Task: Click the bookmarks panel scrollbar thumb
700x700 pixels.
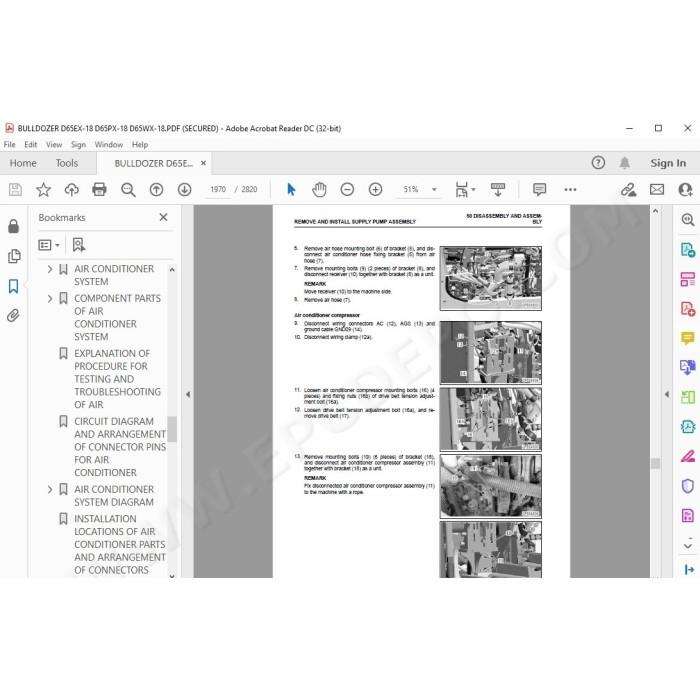Action: (172, 429)
